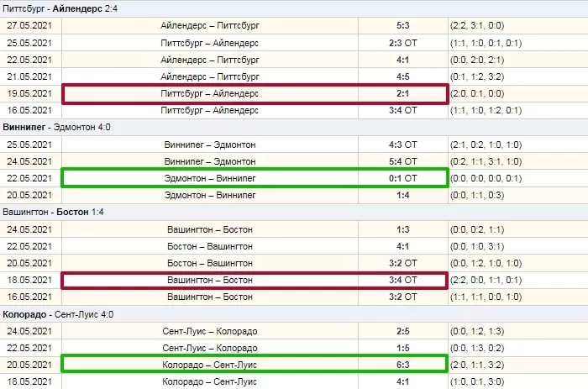
Task: Click Бостон – Вашингтон match scored 4:1
Action: pos(210,246)
